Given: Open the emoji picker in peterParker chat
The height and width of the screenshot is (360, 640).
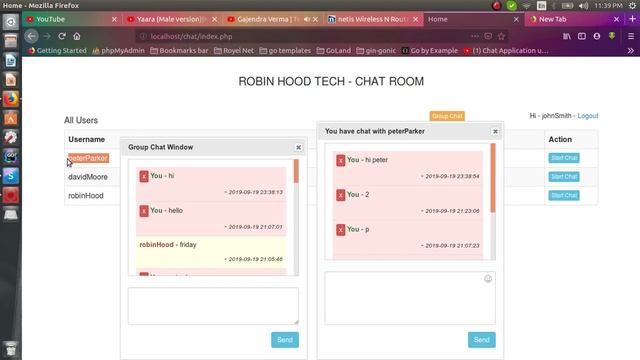Looking at the screenshot, I should tap(488, 279).
